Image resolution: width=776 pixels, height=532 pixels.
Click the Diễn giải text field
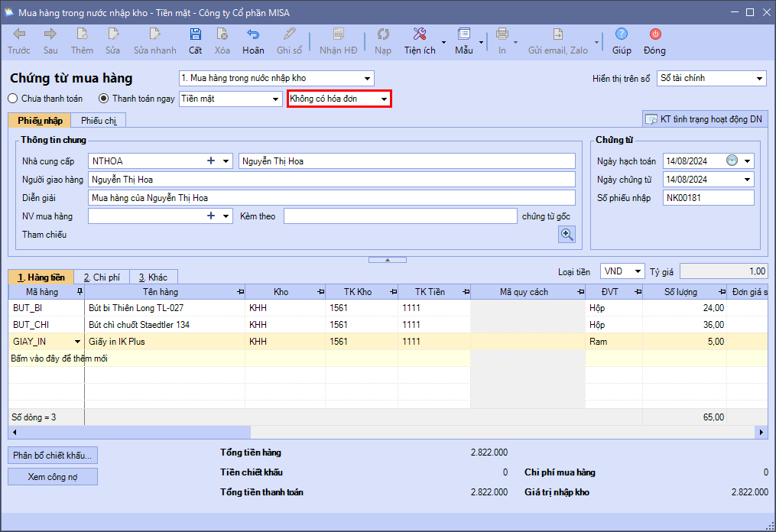(x=331, y=198)
